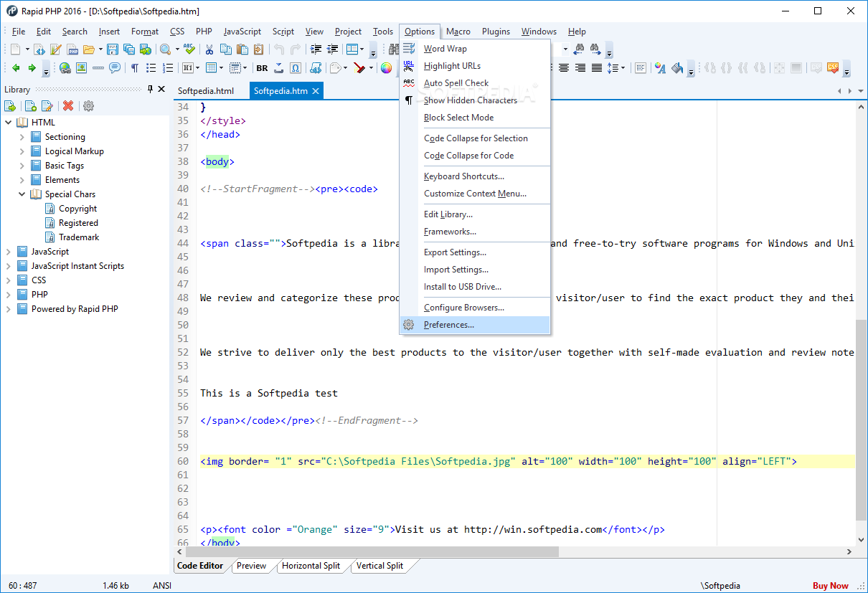
Task: Click the spell check ABC icon
Action: pyautogui.click(x=189, y=49)
